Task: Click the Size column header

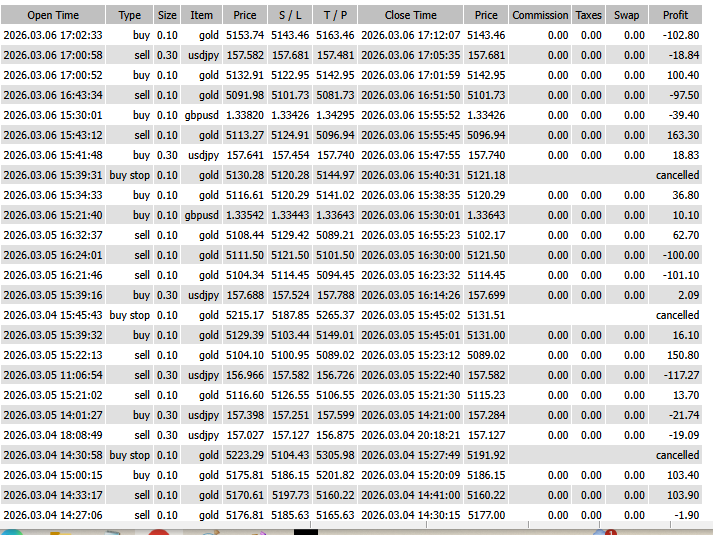Action: click(167, 15)
